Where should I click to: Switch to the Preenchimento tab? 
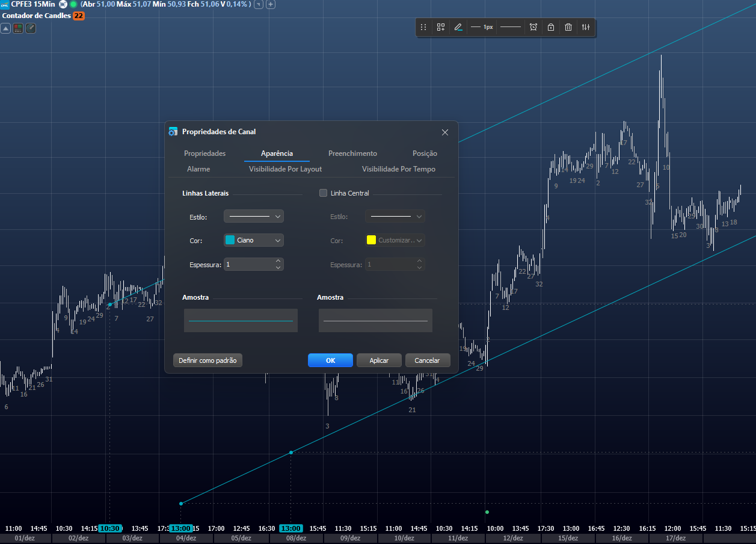tap(352, 153)
